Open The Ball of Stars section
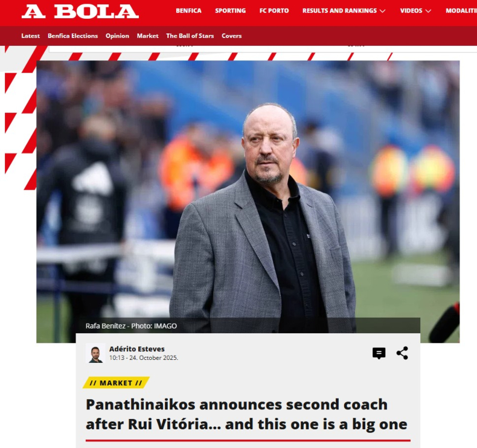This screenshot has width=477, height=448. 190,36
